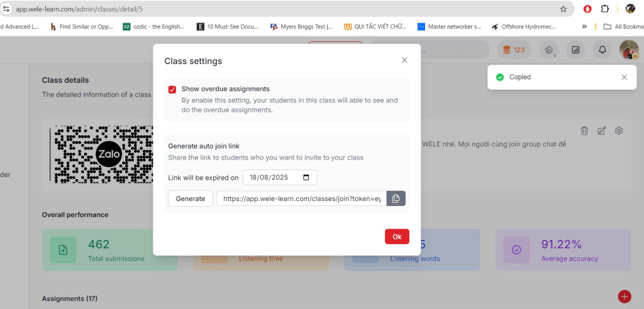
Task: Click the streak flame icon
Action: 549,50
